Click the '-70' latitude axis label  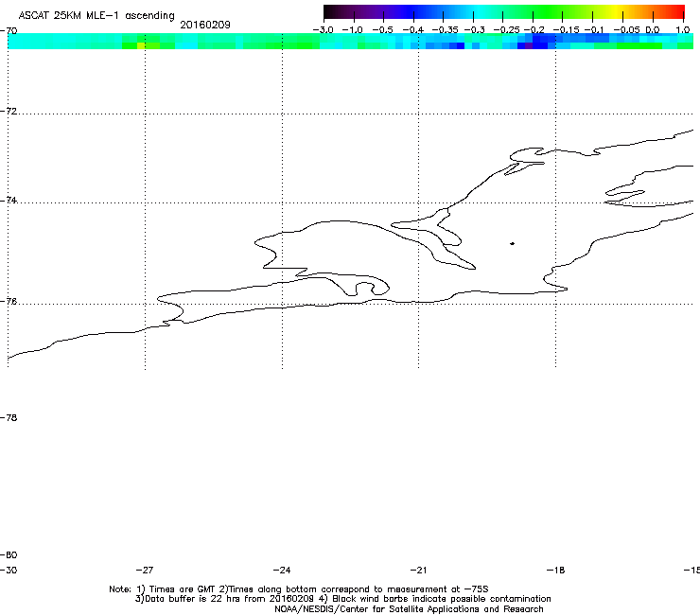coord(9,31)
